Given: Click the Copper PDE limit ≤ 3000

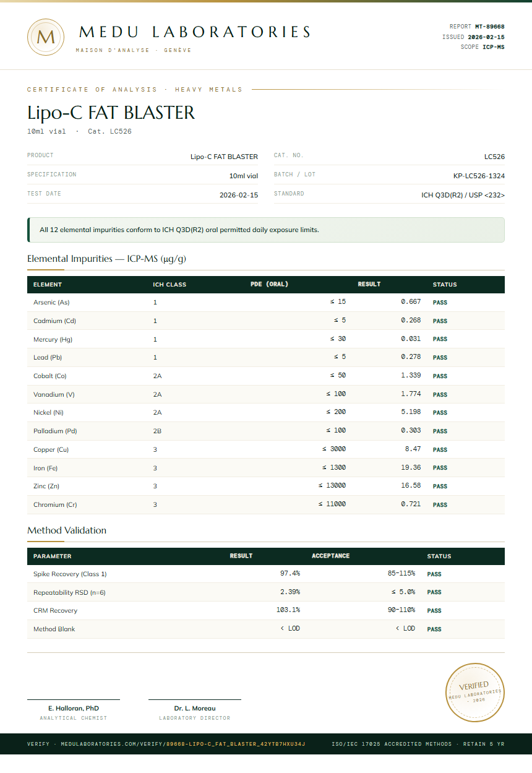Looking at the screenshot, I should pos(334,449).
